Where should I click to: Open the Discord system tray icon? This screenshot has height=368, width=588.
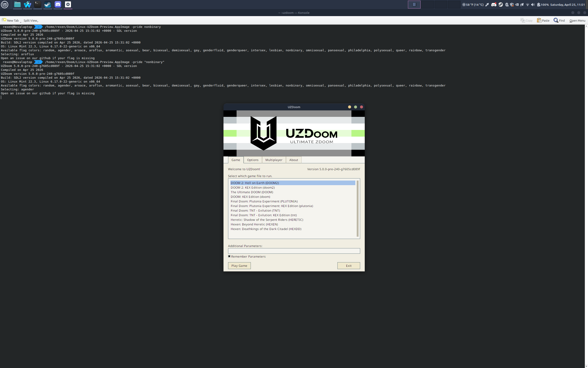[494, 5]
